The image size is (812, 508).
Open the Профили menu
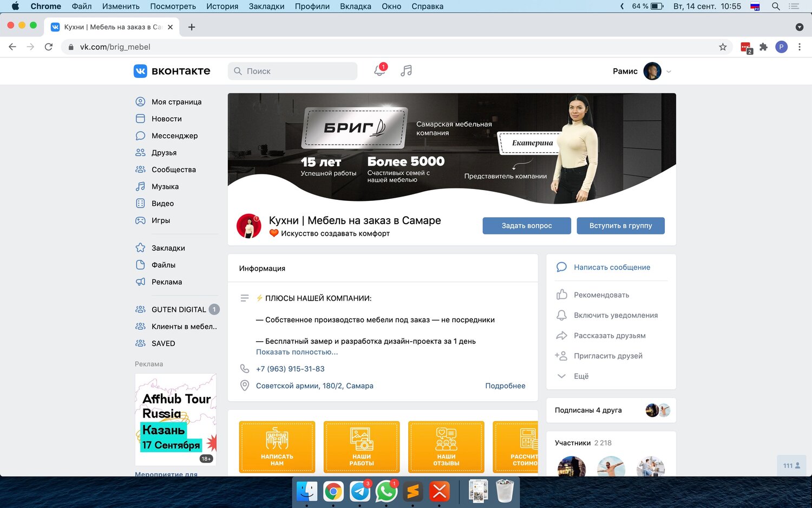[x=312, y=6]
